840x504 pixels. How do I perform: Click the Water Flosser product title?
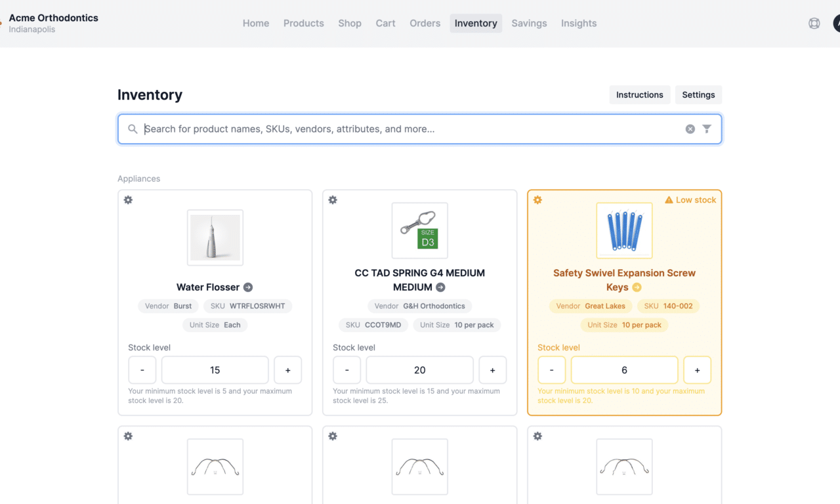pos(208,287)
